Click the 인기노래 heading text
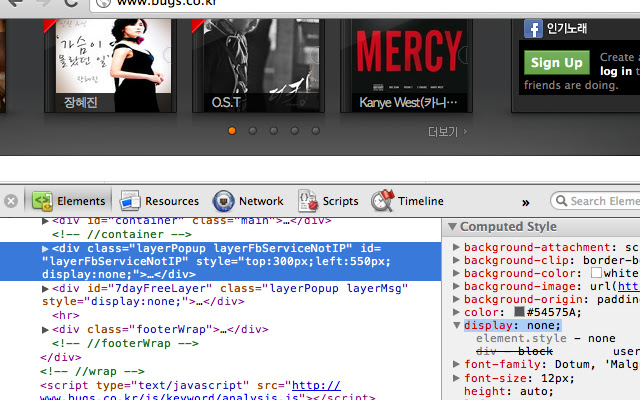Image resolution: width=640 pixels, height=400 pixels. pyautogui.click(x=567, y=28)
